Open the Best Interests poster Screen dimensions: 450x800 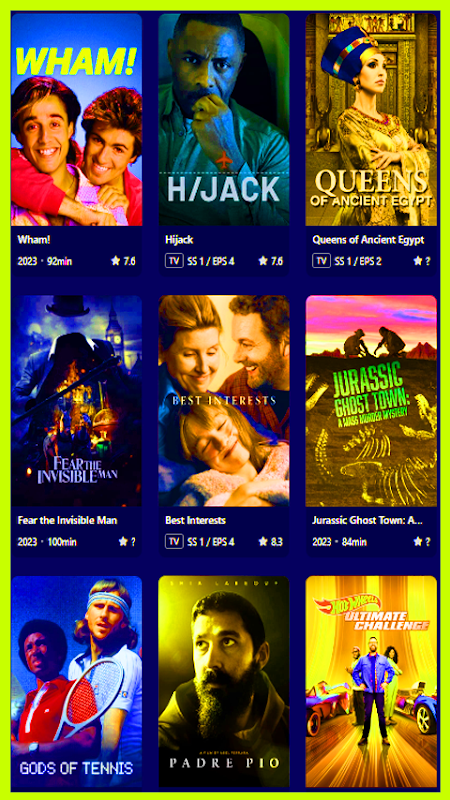coord(224,401)
